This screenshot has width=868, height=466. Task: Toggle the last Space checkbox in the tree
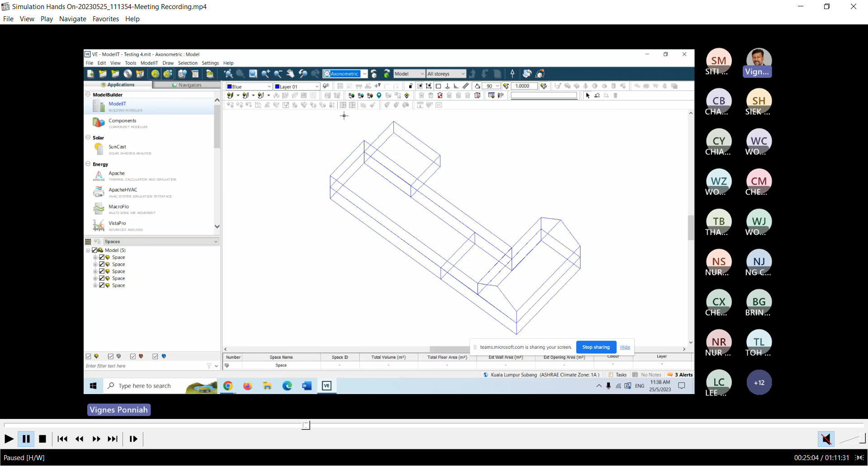(x=102, y=285)
